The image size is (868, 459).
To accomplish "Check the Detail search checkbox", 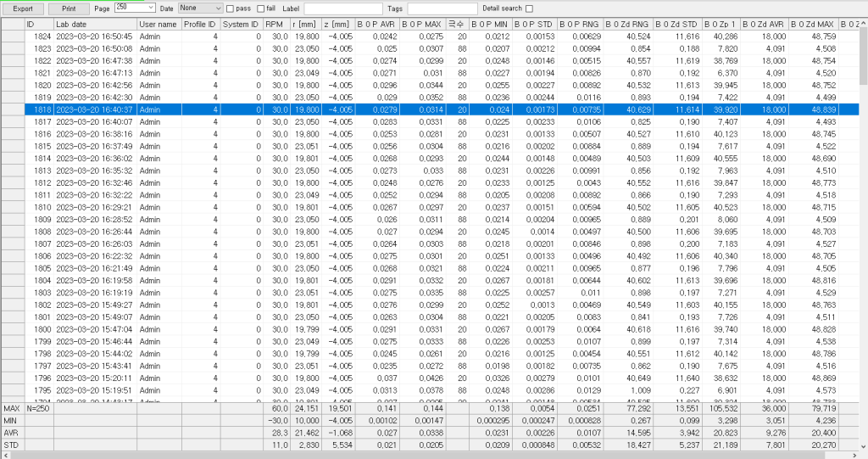I will point(529,8).
